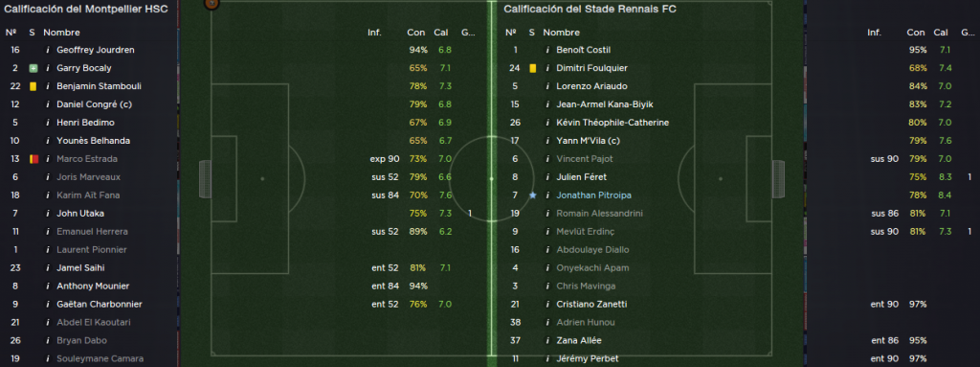The height and width of the screenshot is (367, 980).
Task: Click Garry Bocaly's green injury icon
Action: click(33, 68)
